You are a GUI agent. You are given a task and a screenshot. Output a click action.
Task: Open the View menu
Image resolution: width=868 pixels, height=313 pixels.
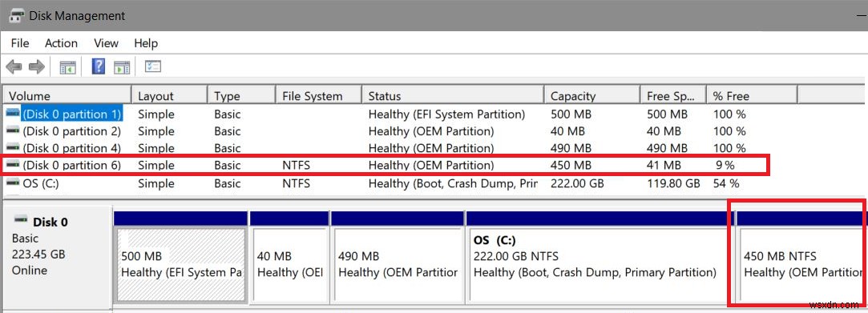pos(106,43)
